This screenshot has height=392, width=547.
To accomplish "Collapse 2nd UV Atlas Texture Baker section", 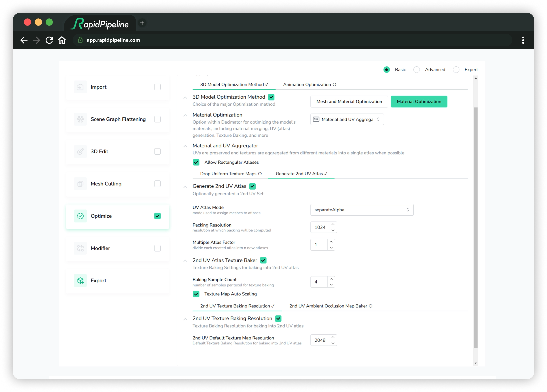I will coord(185,261).
